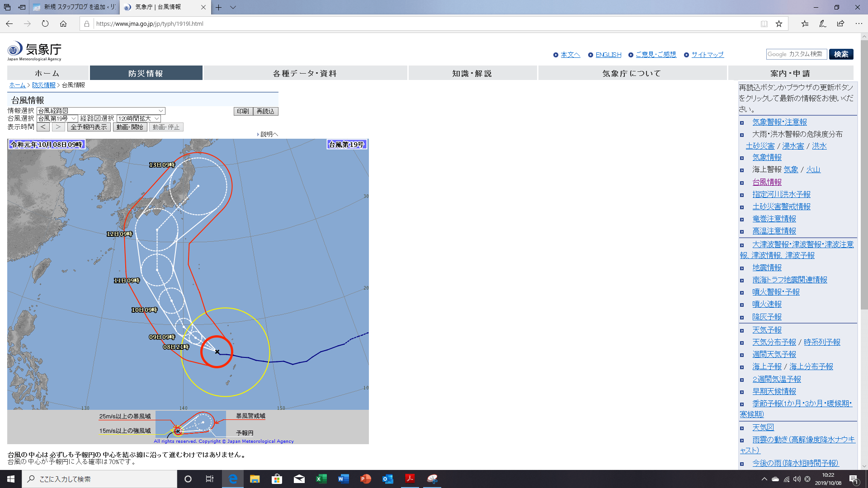Screen dimensions: 868x488
Task: Open PowerPoint from the taskbar
Action: [365, 479]
